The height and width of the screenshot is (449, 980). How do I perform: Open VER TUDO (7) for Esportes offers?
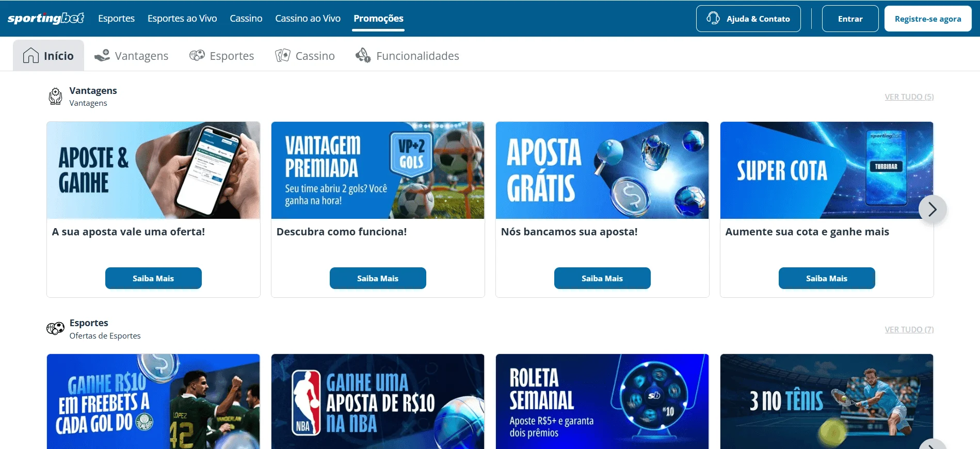[x=909, y=330]
